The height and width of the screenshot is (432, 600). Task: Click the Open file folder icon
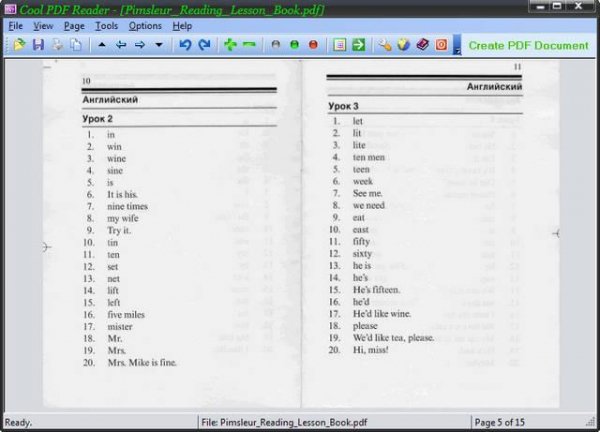[x=19, y=45]
